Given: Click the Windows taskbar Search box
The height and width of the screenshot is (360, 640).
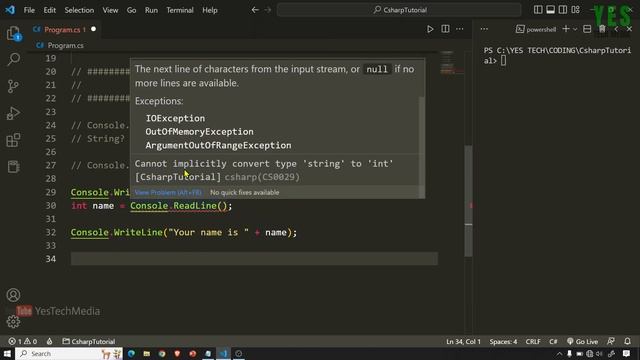Looking at the screenshot, I should click(x=69, y=353).
